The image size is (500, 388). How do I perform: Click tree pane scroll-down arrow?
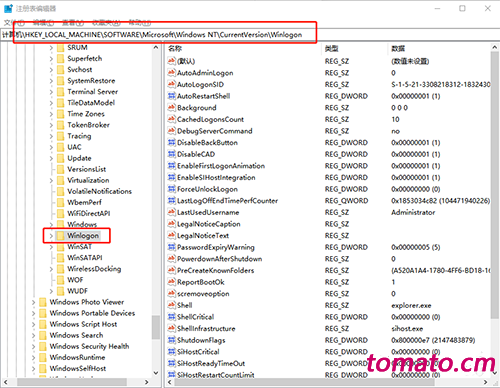pyautogui.click(x=156, y=373)
